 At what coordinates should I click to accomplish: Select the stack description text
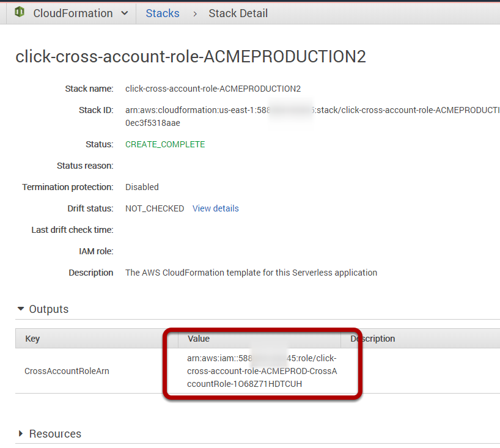pos(251,273)
